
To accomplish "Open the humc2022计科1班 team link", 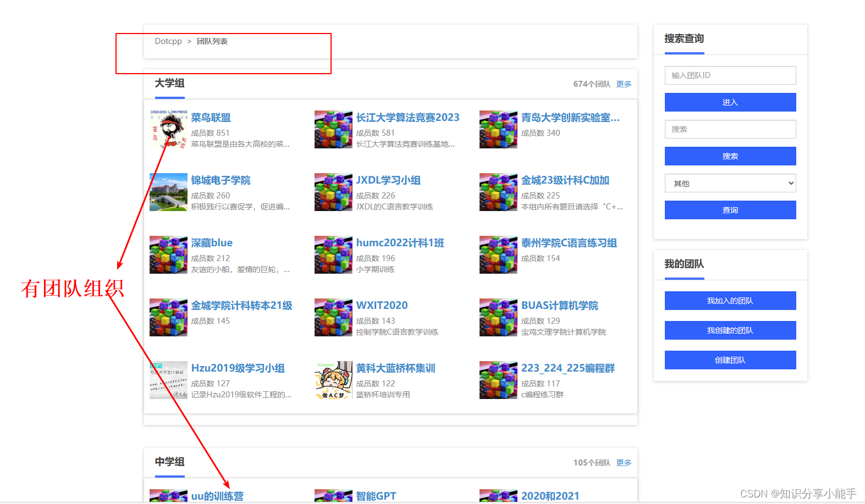I will tap(400, 243).
